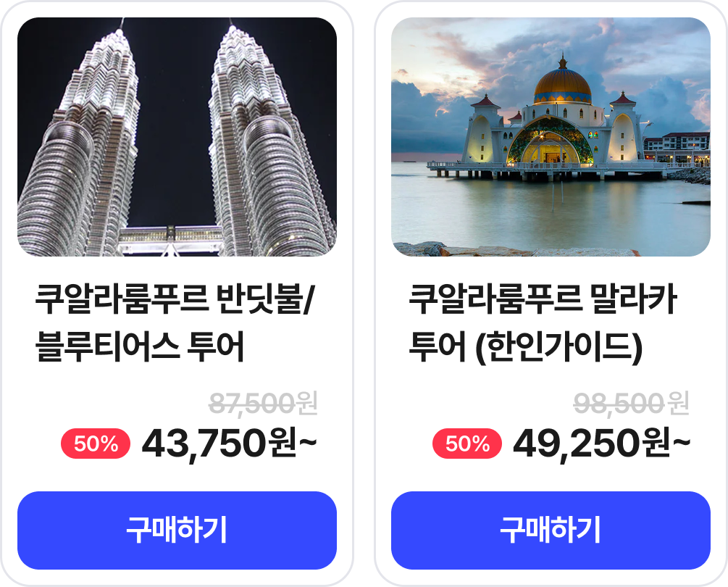Click the crossed-out original price 98,500원

(630, 403)
